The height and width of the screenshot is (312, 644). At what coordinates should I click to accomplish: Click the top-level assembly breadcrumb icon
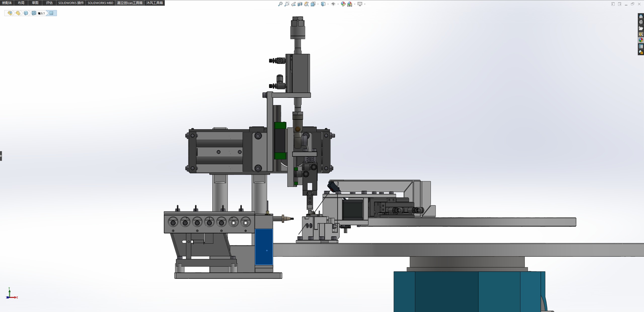pos(10,13)
